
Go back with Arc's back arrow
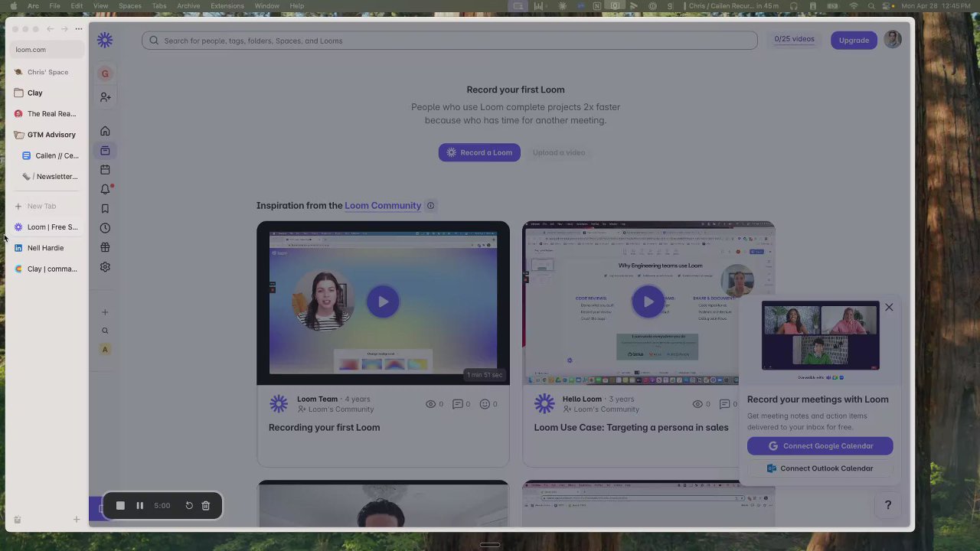[50, 29]
